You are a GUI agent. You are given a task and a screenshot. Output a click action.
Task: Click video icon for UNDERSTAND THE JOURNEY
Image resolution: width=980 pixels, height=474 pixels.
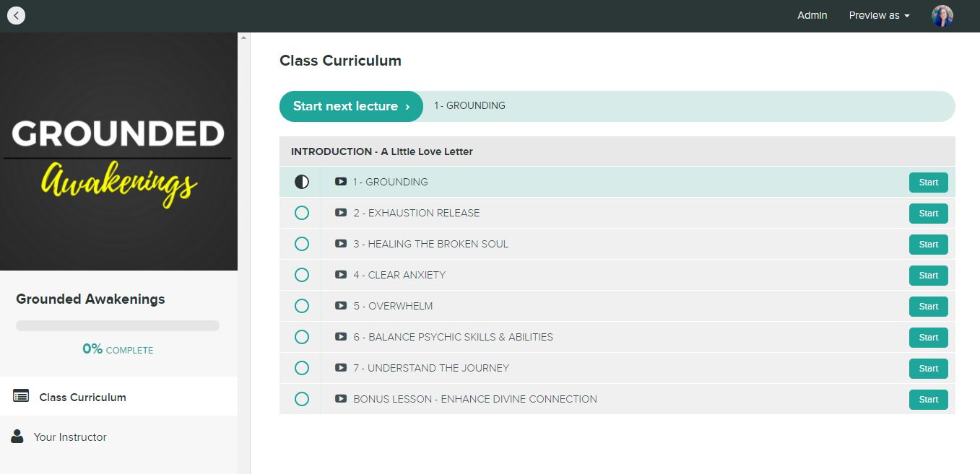341,368
